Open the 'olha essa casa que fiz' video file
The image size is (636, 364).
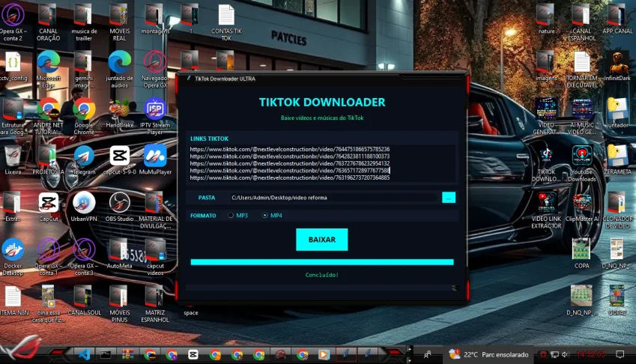point(48,304)
